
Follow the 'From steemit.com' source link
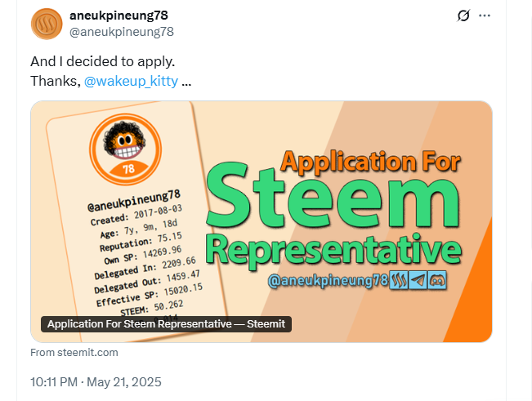point(74,353)
